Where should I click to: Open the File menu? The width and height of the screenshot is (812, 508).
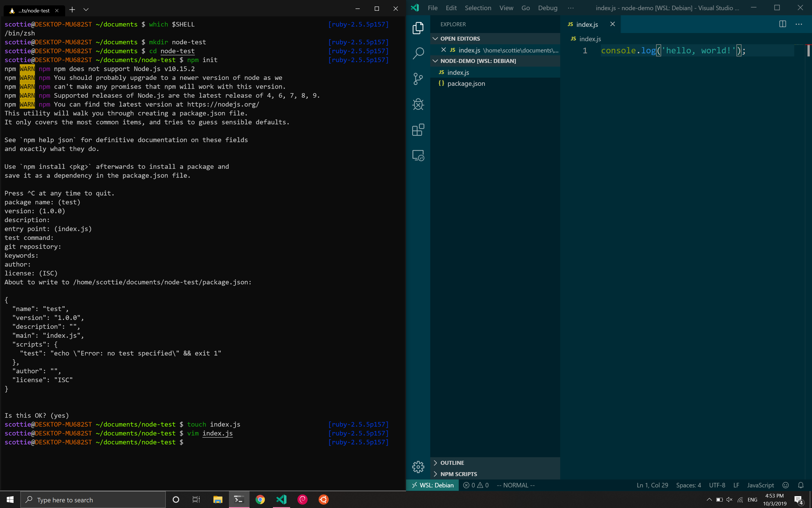point(433,8)
